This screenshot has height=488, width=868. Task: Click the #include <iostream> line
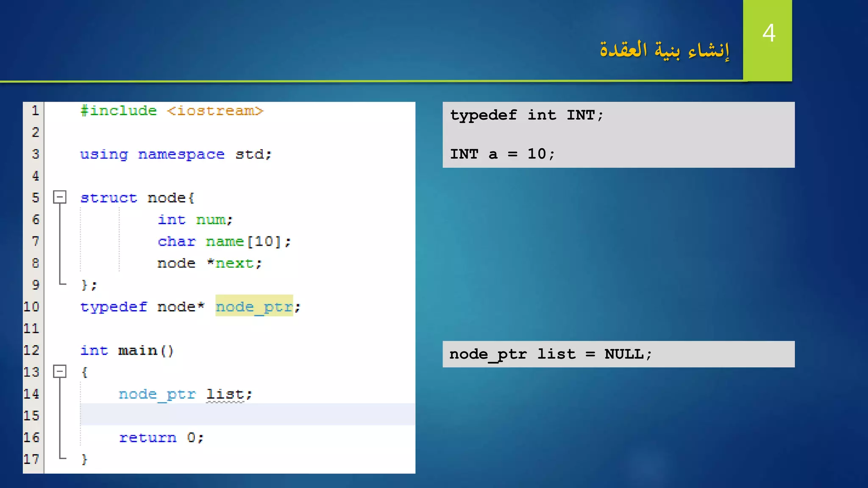point(172,111)
